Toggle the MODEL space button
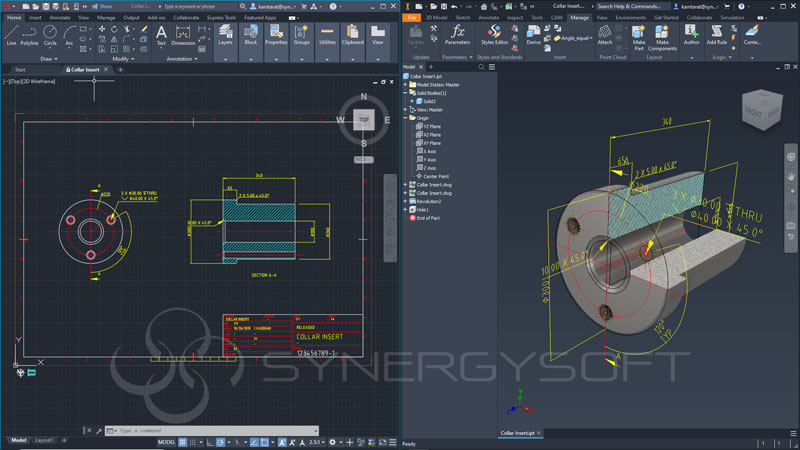800x450 pixels. (x=167, y=442)
